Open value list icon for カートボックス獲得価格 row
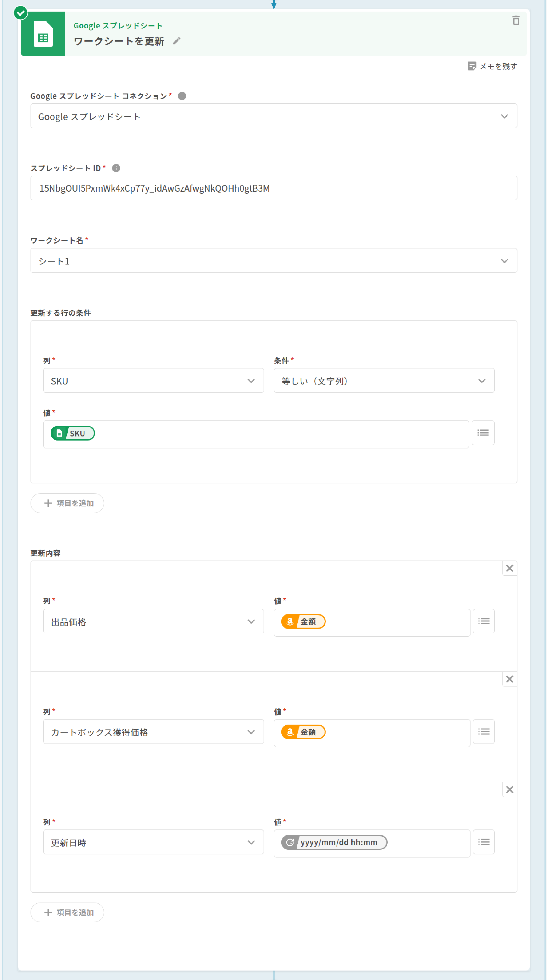This screenshot has height=980, width=547. pyautogui.click(x=484, y=732)
